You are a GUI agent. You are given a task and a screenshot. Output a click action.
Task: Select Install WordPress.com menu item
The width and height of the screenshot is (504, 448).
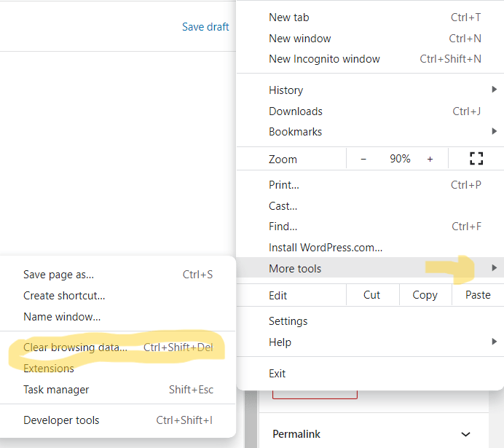325,248
